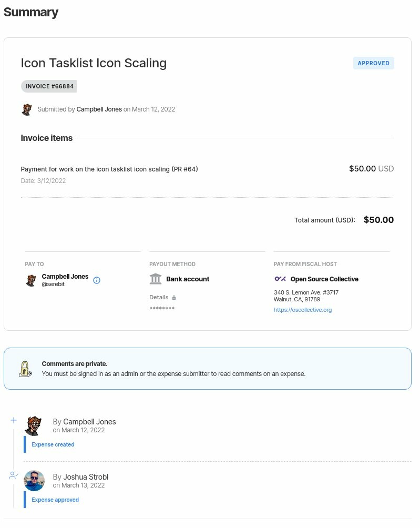Click the small avatar next to Submitted by
Viewport: 420px width, 528px height.
[27, 109]
